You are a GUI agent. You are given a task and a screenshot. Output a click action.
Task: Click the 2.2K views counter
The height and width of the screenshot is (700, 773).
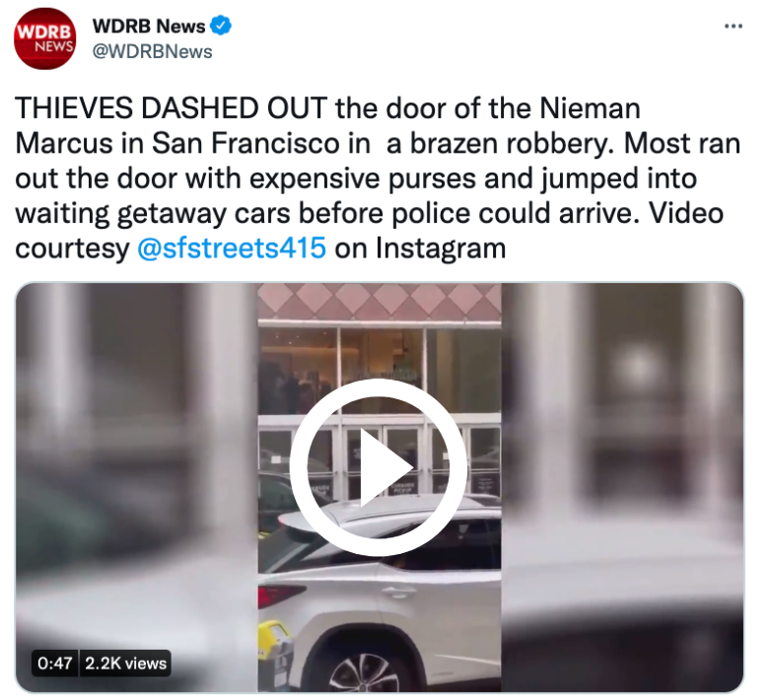(125, 663)
